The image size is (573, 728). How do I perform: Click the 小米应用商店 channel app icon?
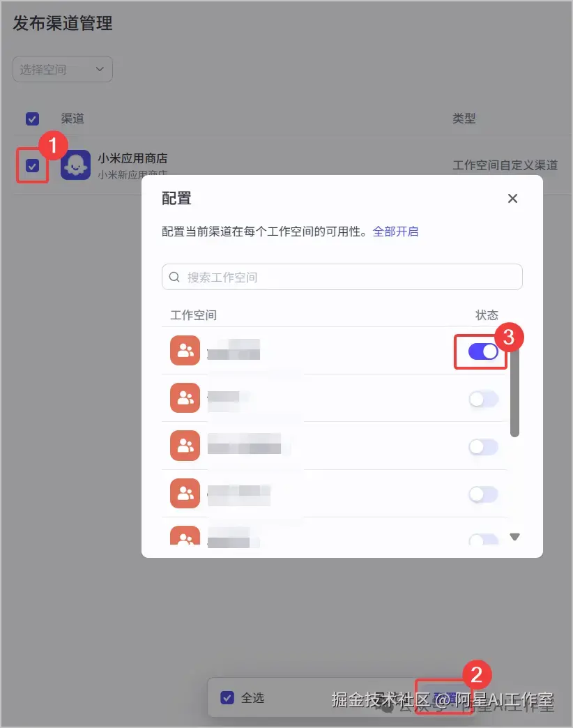pos(75,165)
